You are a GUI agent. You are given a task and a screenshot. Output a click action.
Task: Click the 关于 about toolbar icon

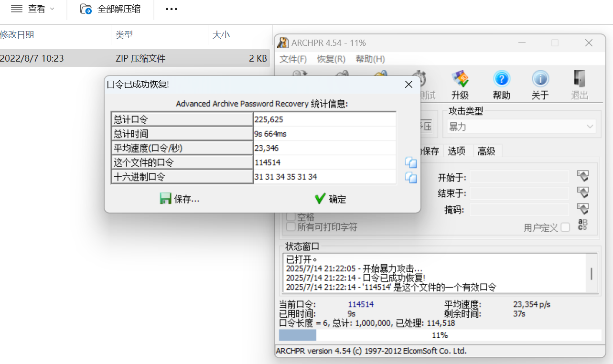point(540,84)
